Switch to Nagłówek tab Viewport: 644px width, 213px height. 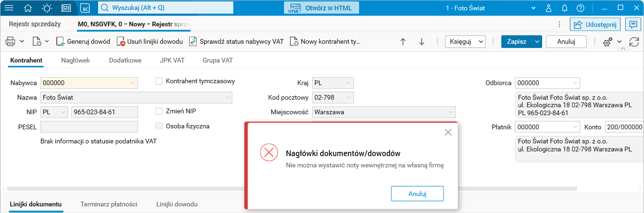76,60
